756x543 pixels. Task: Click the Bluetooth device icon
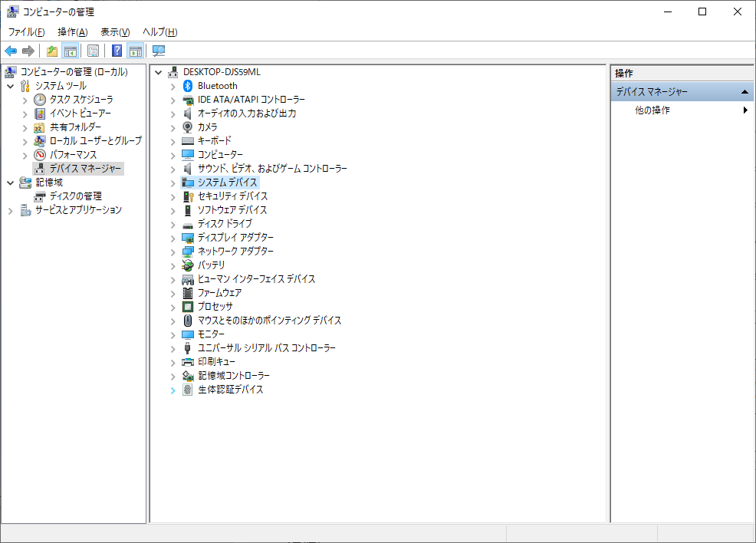tap(188, 86)
